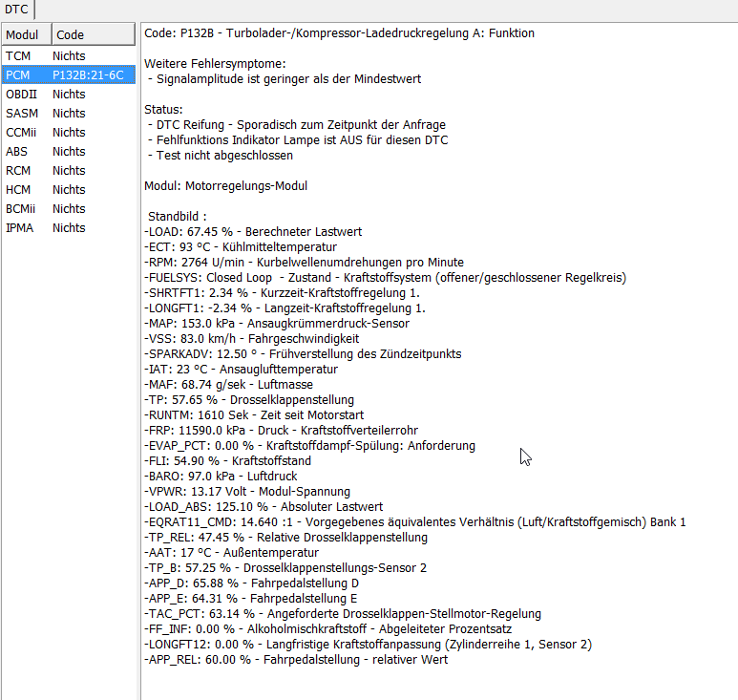The image size is (738, 700).
Task: Pick the ABS module entry
Action: pos(17,152)
